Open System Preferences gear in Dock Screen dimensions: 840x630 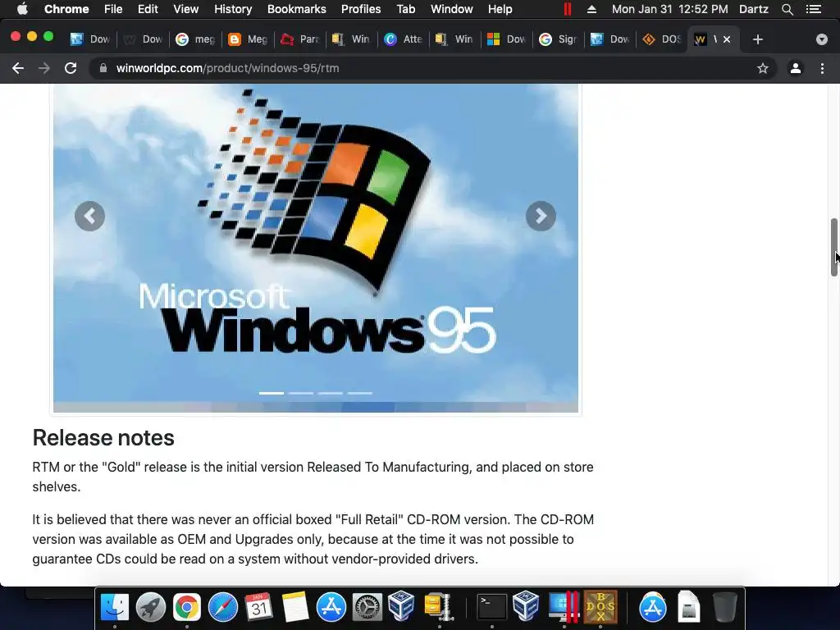click(x=367, y=607)
